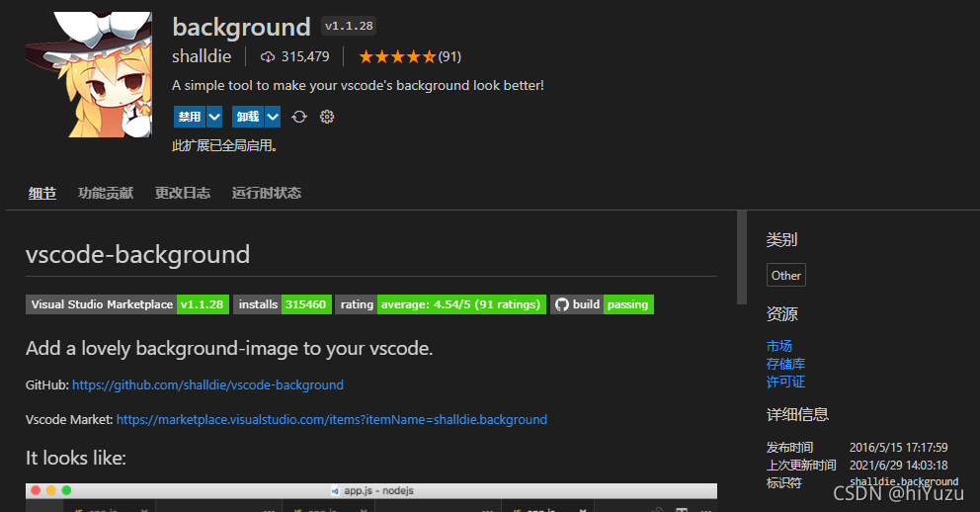The height and width of the screenshot is (512, 980).
Task: Open the 许可证 license link
Action: tap(785, 382)
